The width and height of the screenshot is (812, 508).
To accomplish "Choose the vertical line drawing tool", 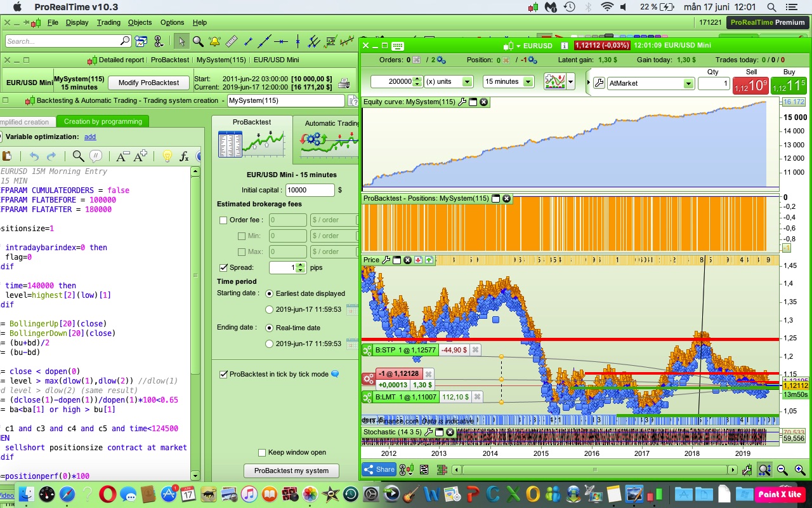I will [x=297, y=41].
